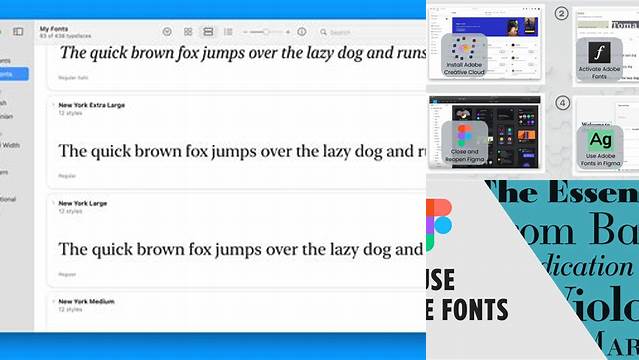The width and height of the screenshot is (639, 360).
Task: Expand the New York Extra Large family
Action: [53, 105]
